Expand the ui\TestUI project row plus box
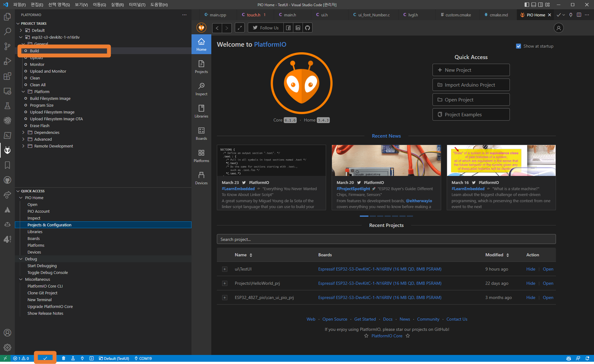This screenshot has height=364, width=594. (x=225, y=269)
